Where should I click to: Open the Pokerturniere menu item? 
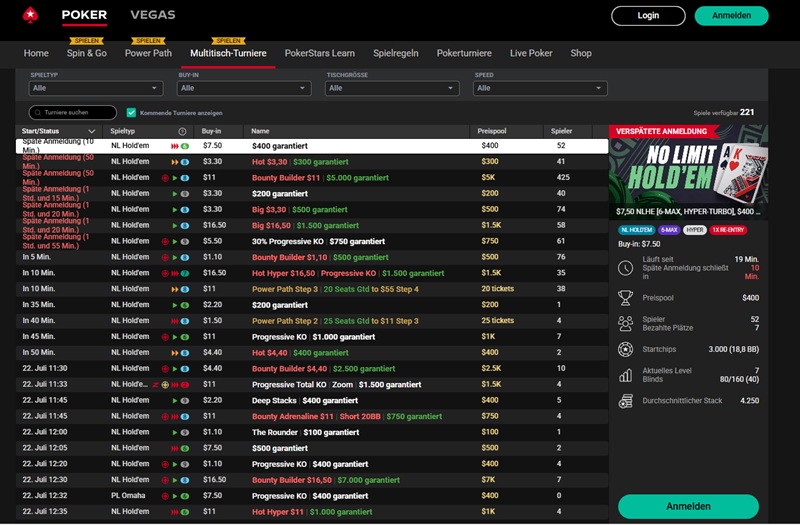(463, 53)
